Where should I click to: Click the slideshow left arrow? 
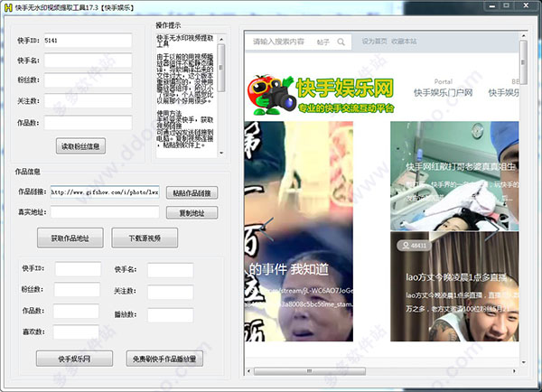tap(266, 229)
